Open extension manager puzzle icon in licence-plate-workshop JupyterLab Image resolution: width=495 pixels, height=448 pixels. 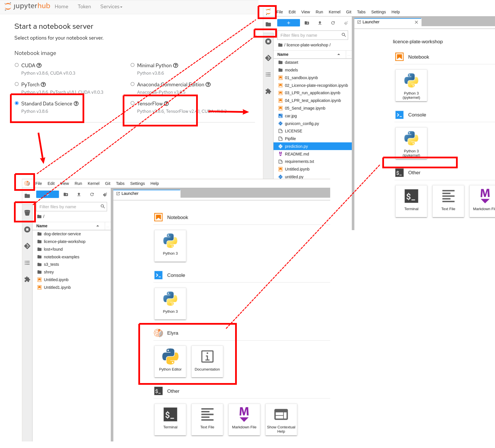point(268,91)
